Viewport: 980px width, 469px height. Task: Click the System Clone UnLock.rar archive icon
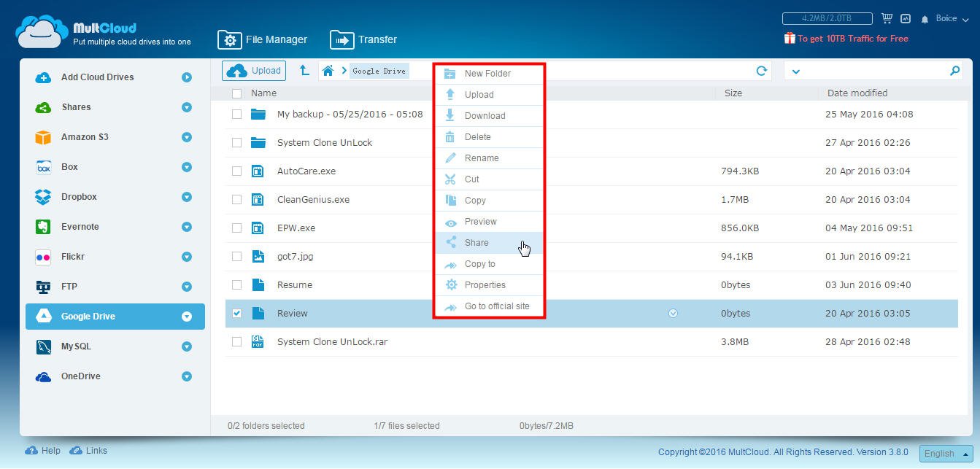(258, 341)
